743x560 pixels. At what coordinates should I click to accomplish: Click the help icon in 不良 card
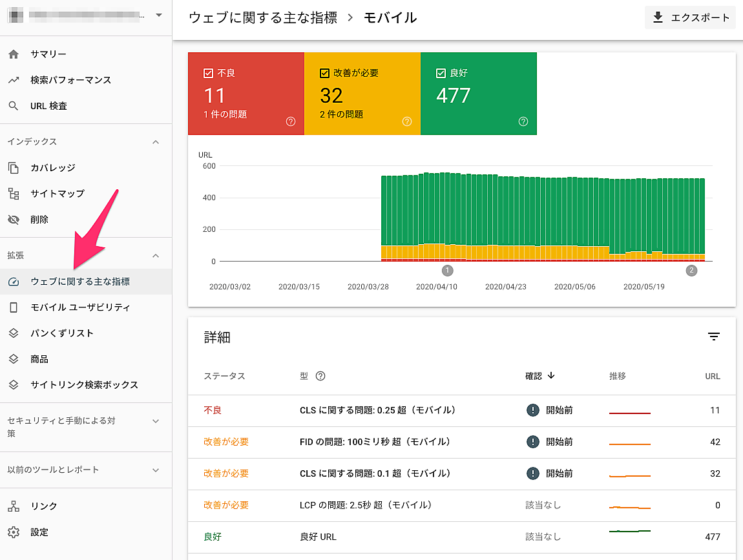pyautogui.click(x=290, y=121)
